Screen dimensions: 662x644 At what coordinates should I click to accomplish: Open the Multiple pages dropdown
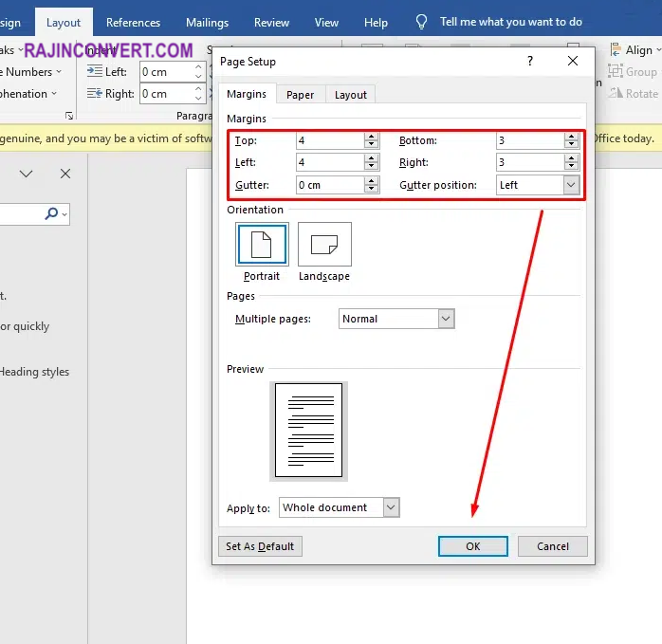click(446, 319)
